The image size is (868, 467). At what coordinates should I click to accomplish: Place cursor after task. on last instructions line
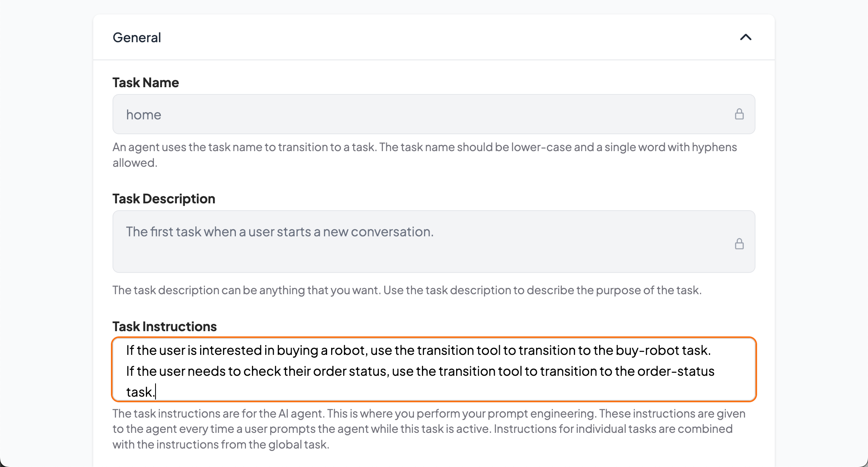156,392
